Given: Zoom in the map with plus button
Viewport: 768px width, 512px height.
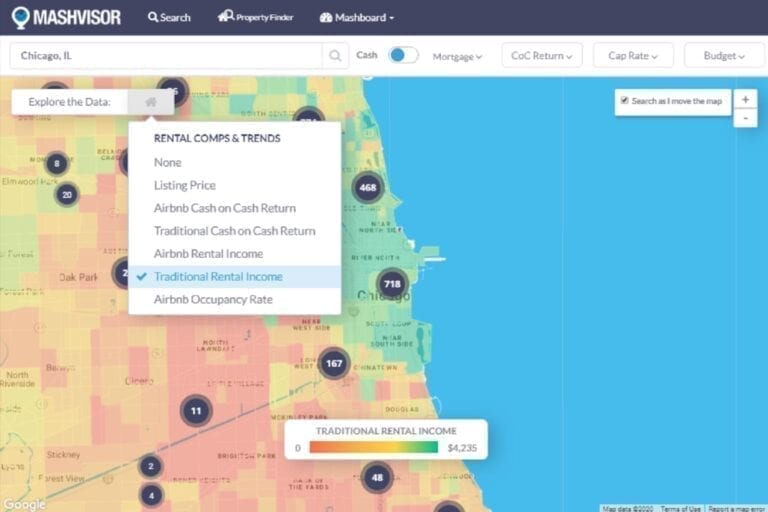Looking at the screenshot, I should coord(745,99).
